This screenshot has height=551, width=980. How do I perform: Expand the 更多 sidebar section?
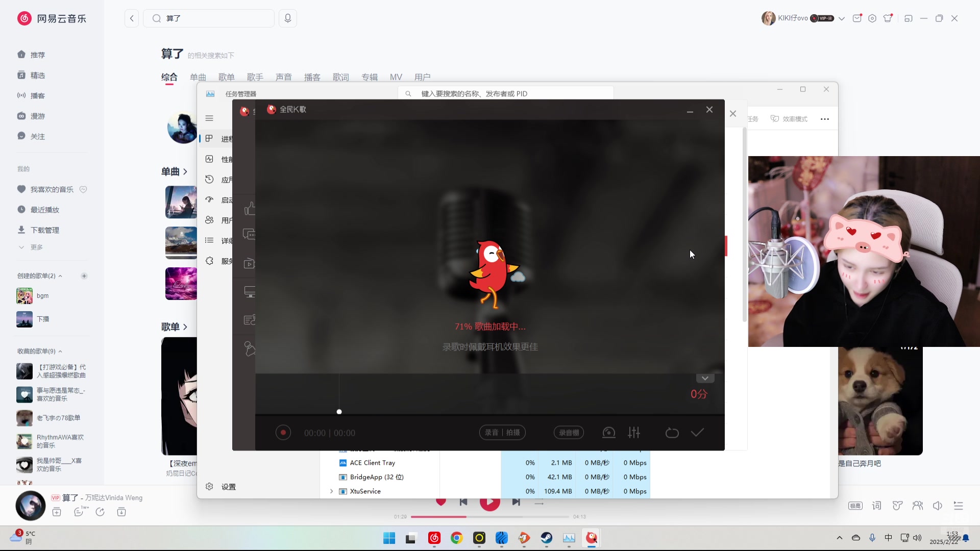(x=31, y=247)
